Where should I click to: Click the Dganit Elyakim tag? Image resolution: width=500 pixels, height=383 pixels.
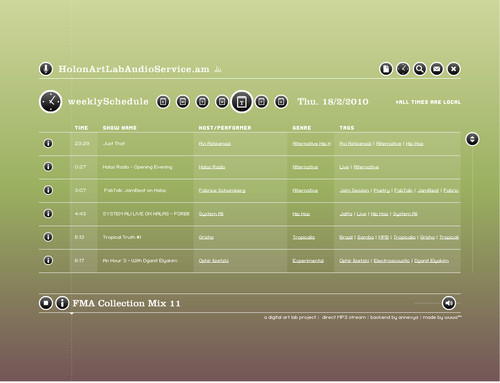pyautogui.click(x=431, y=261)
